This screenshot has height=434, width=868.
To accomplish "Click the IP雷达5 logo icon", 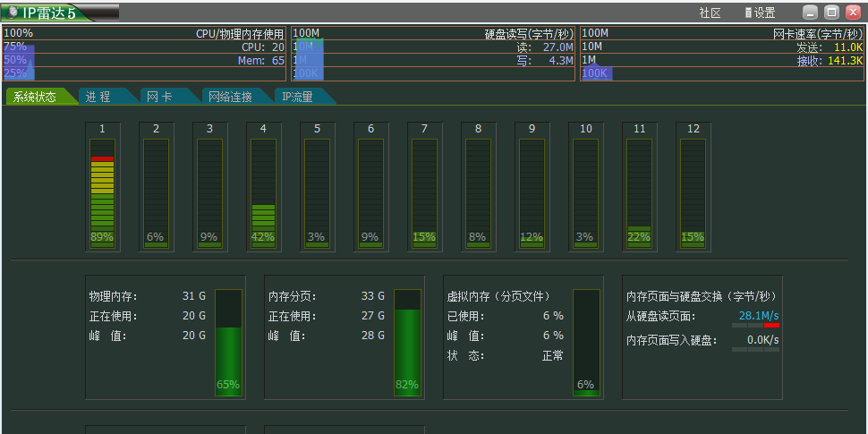I will tap(13, 13).
